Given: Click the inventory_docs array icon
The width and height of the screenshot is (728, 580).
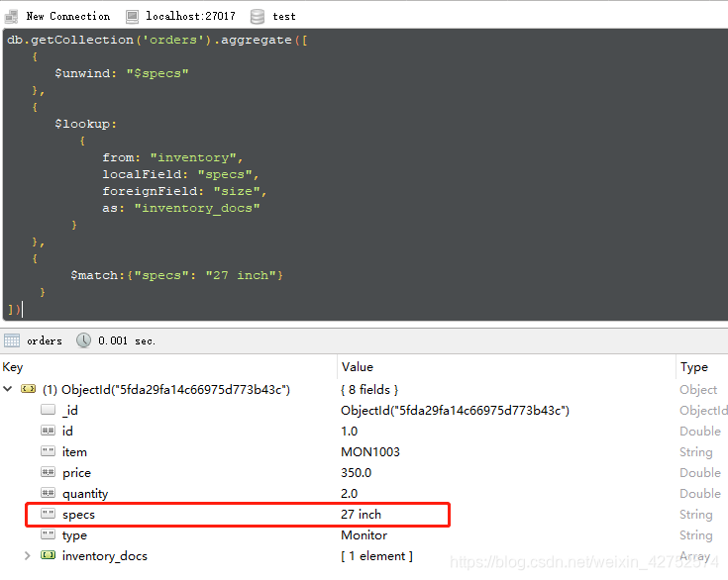Looking at the screenshot, I should pyautogui.click(x=48, y=555).
